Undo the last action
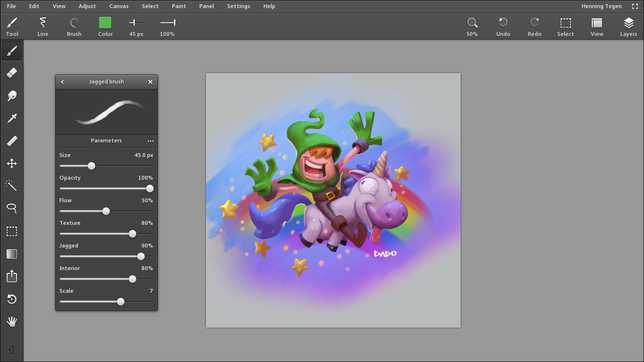 point(503,26)
